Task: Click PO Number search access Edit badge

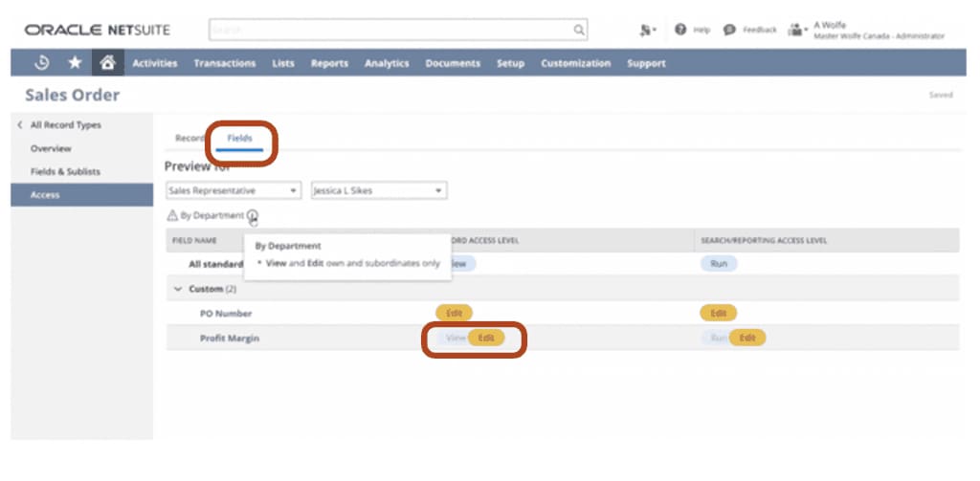Action: click(x=718, y=313)
